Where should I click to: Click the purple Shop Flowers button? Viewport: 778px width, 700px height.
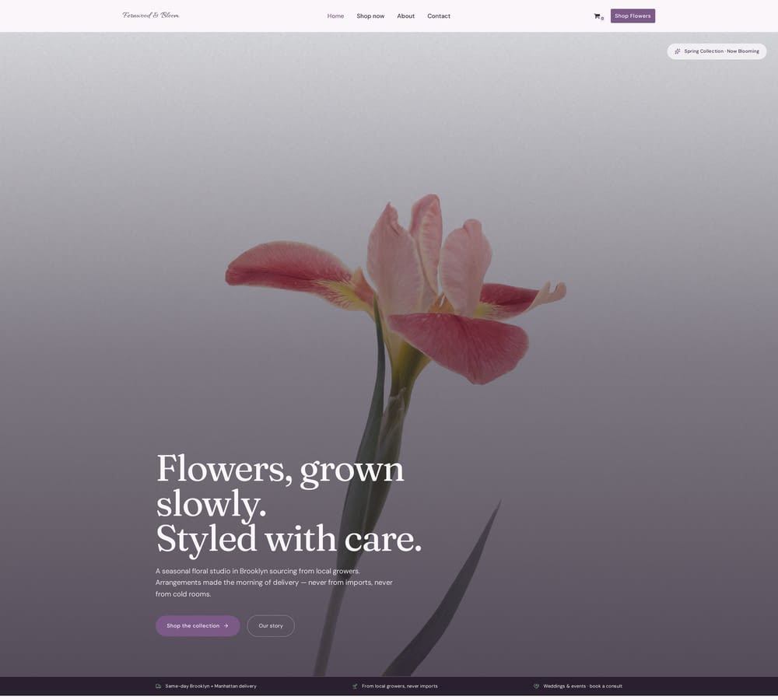633,16
